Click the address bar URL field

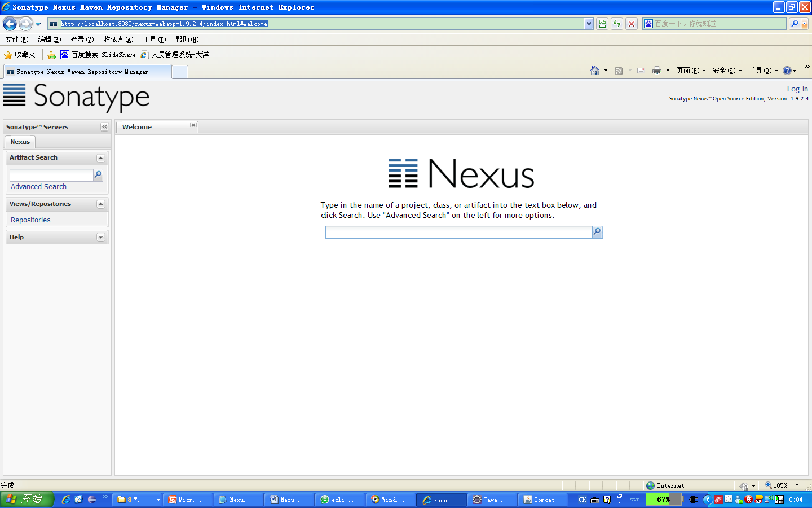pyautogui.click(x=316, y=24)
